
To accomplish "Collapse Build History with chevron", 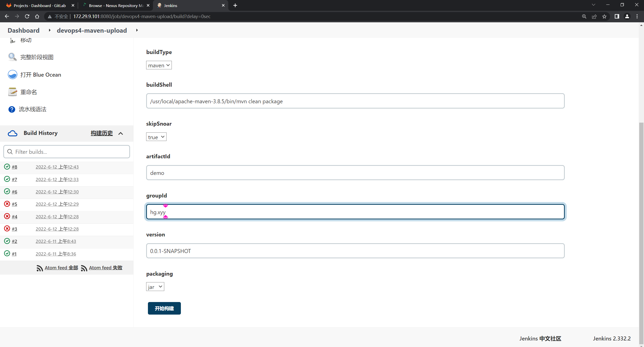I will [x=121, y=133].
